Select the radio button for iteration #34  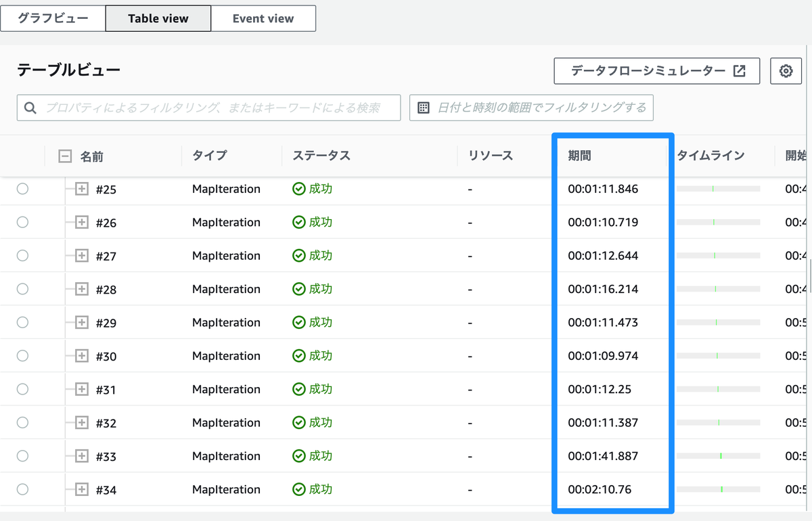(x=21, y=489)
